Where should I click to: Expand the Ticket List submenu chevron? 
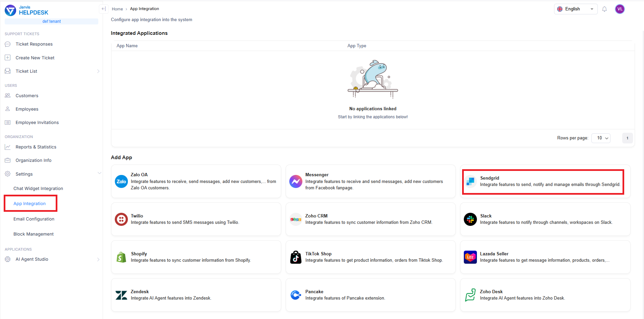pos(98,71)
